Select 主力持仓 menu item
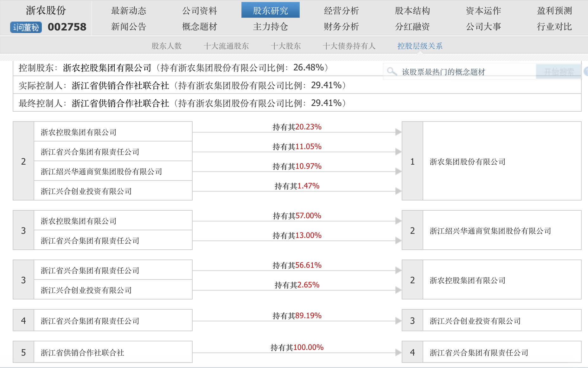The width and height of the screenshot is (588, 368). [x=270, y=27]
